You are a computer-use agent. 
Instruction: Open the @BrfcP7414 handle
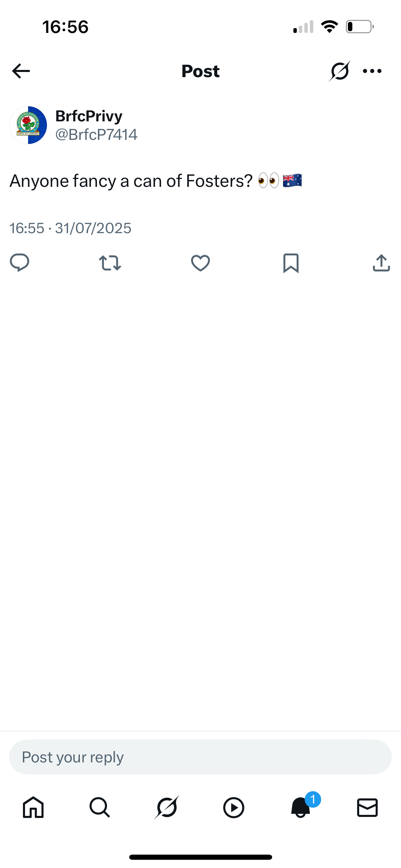coord(96,135)
